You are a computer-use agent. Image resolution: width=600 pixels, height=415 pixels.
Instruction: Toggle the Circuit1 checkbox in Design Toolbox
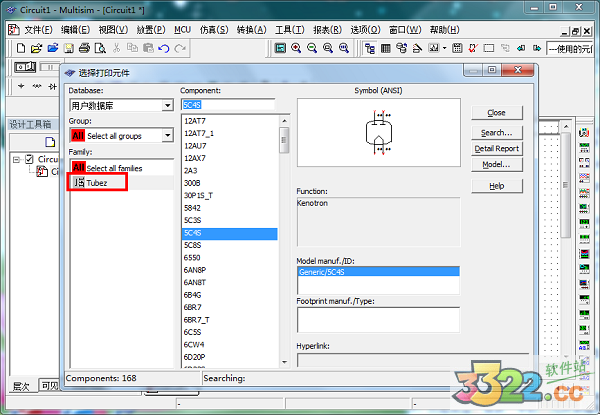click(29, 159)
